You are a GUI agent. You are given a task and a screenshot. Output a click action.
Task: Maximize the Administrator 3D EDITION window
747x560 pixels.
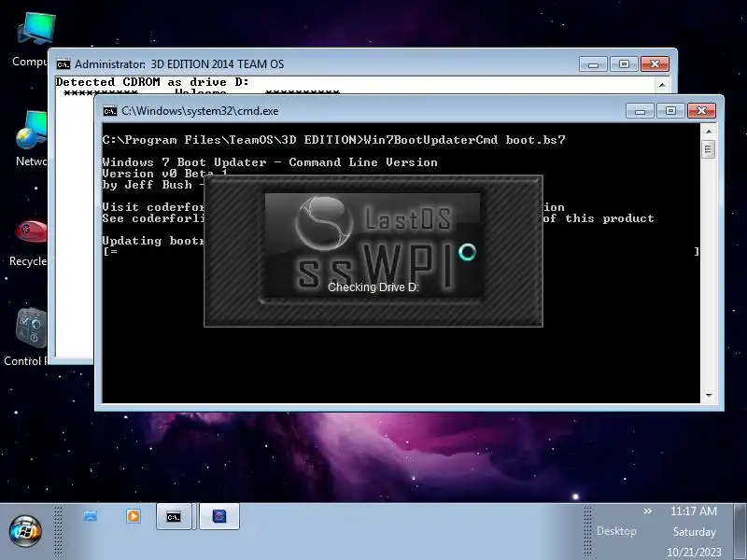click(624, 64)
